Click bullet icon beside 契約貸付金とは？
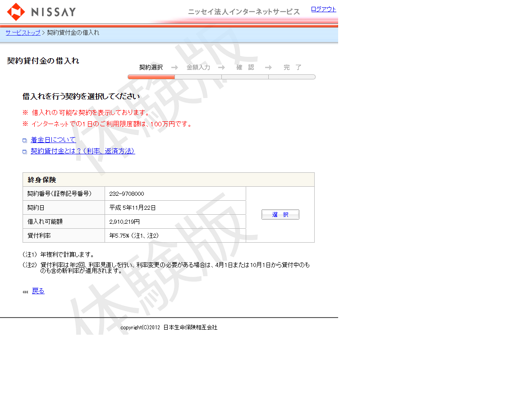Image resolution: width=532 pixels, height=415 pixels. coord(25,152)
